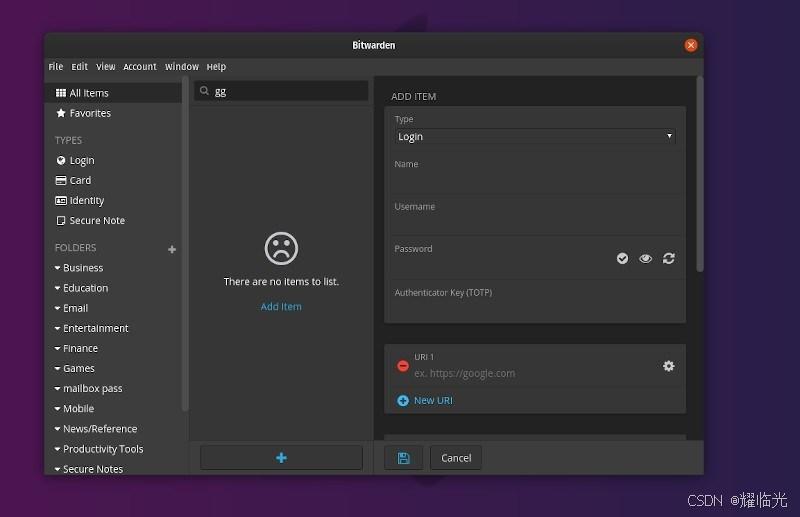Open the Edit menu
Viewport: 800px width, 517px height.
pos(79,66)
